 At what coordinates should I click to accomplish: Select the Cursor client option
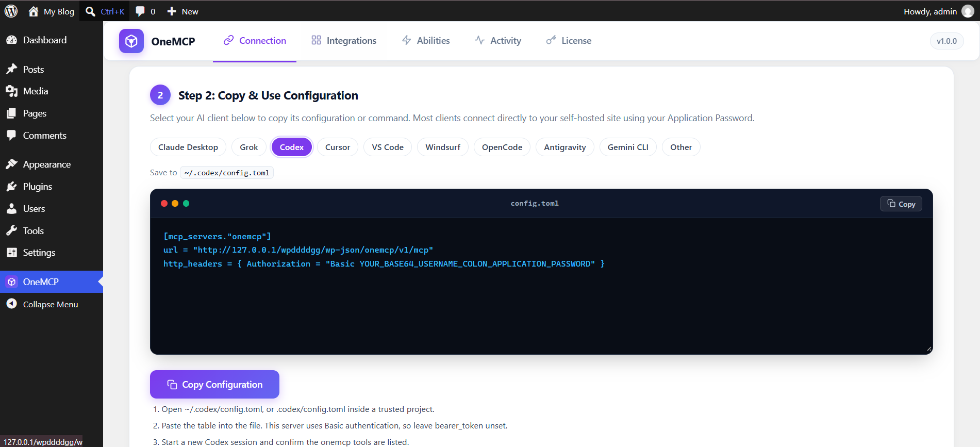tap(338, 147)
